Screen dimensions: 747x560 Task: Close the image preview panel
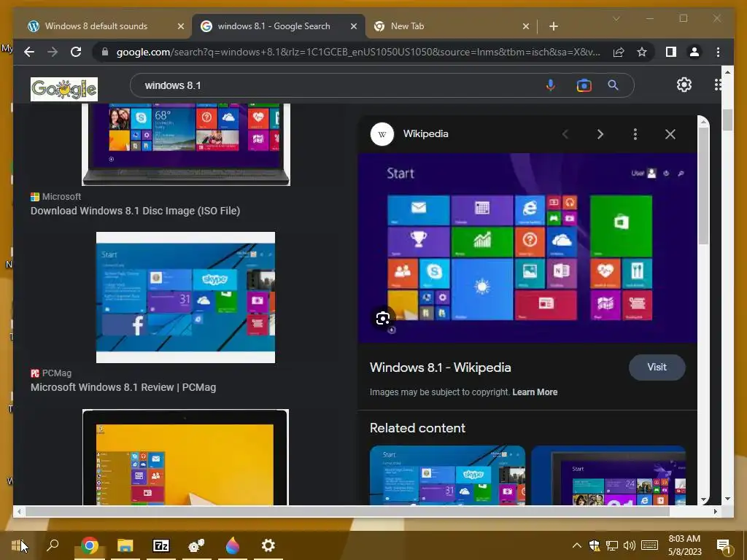tap(670, 134)
